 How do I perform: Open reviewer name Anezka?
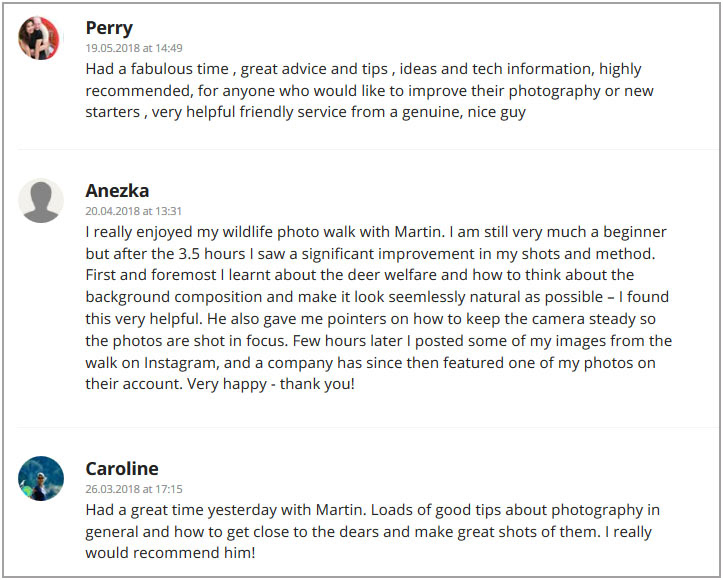[x=117, y=190]
